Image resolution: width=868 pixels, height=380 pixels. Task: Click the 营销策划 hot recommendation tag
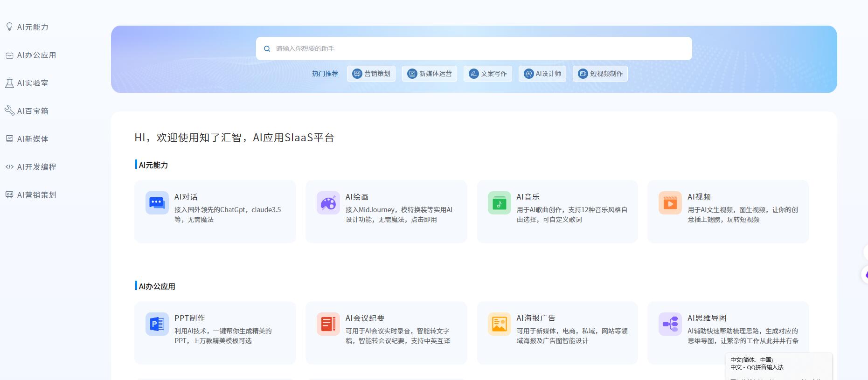click(x=371, y=74)
